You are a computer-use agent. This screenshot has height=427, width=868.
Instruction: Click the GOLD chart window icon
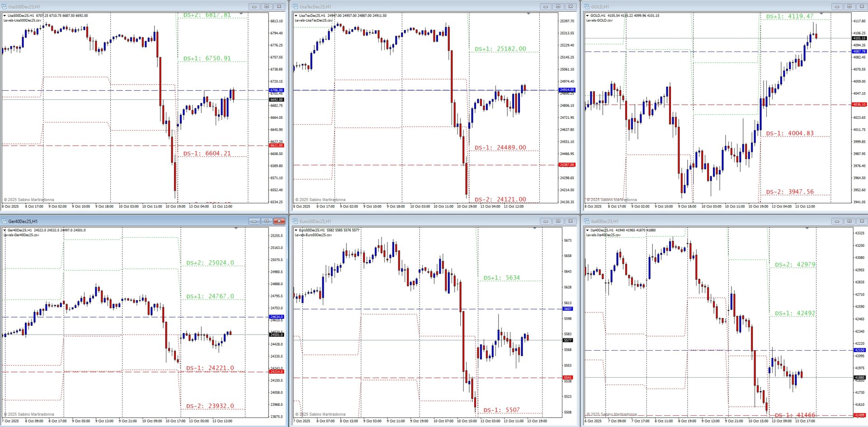(x=587, y=7)
